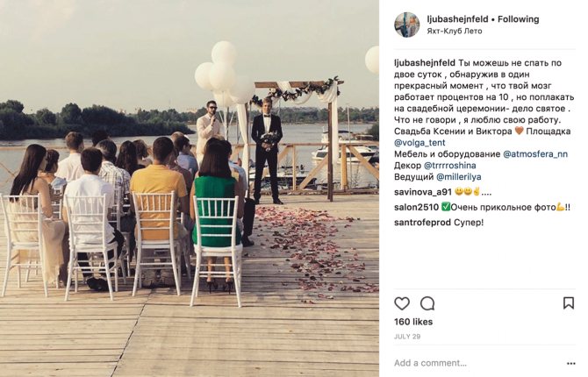Image resolution: width=588 pixels, height=377 pixels.
Task: Open savinova_a91 commenter profile
Action: [423, 191]
